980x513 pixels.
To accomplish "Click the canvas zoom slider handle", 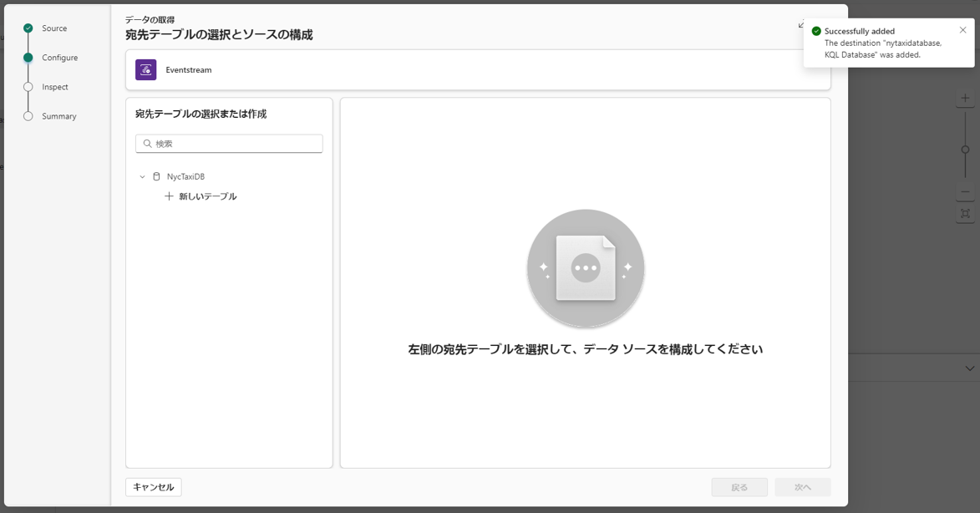I will (x=965, y=150).
